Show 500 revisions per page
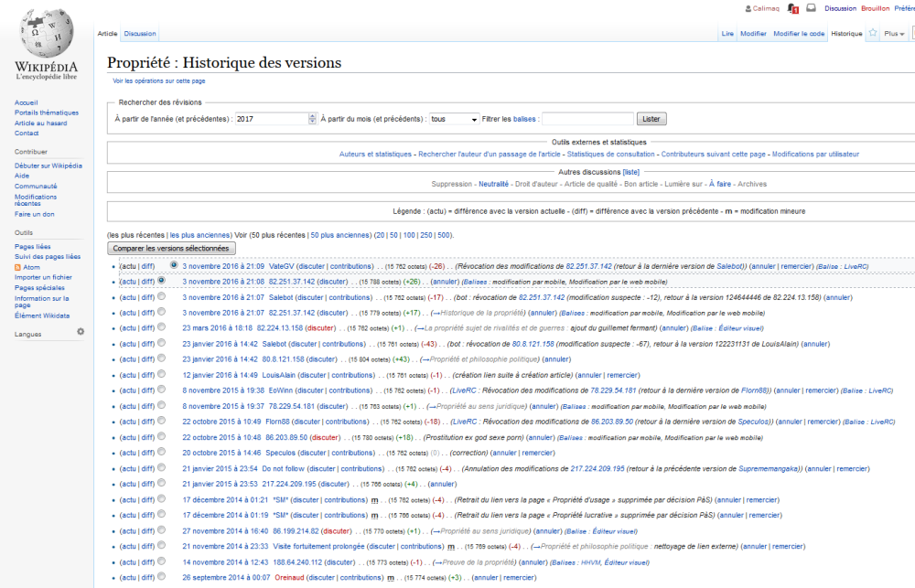Viewport: 915px width, 588px height. (x=444, y=236)
